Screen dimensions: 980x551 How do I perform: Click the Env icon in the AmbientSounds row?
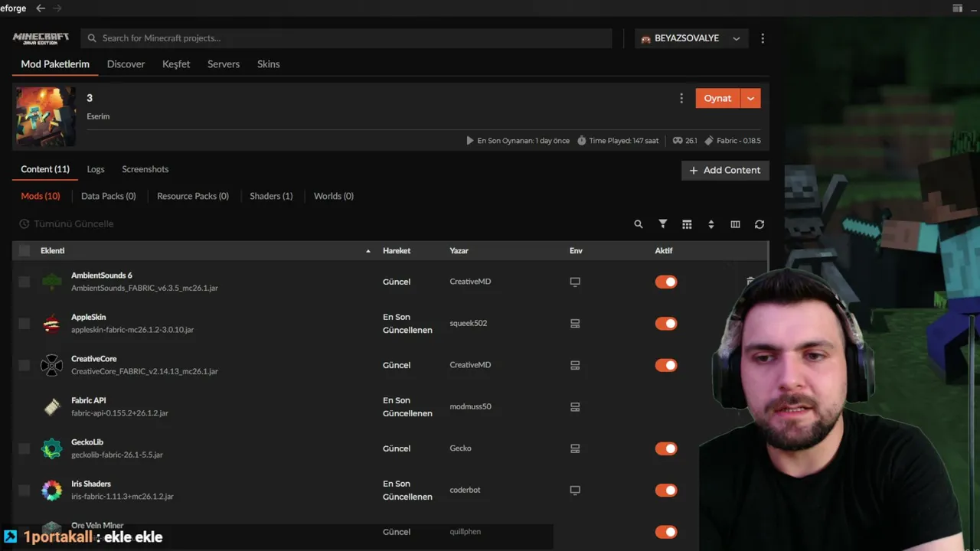pos(575,282)
